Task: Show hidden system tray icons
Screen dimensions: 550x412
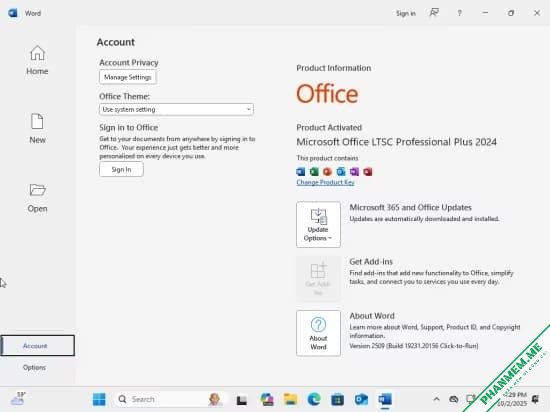Action: click(436, 399)
